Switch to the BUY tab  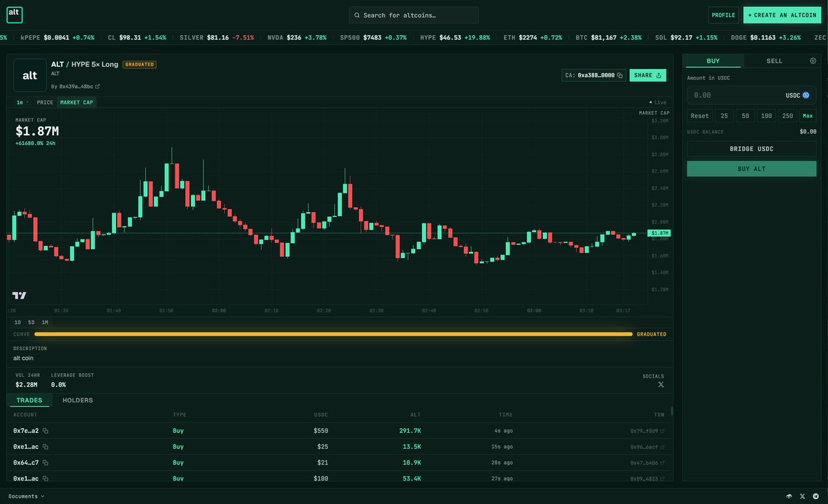(713, 61)
